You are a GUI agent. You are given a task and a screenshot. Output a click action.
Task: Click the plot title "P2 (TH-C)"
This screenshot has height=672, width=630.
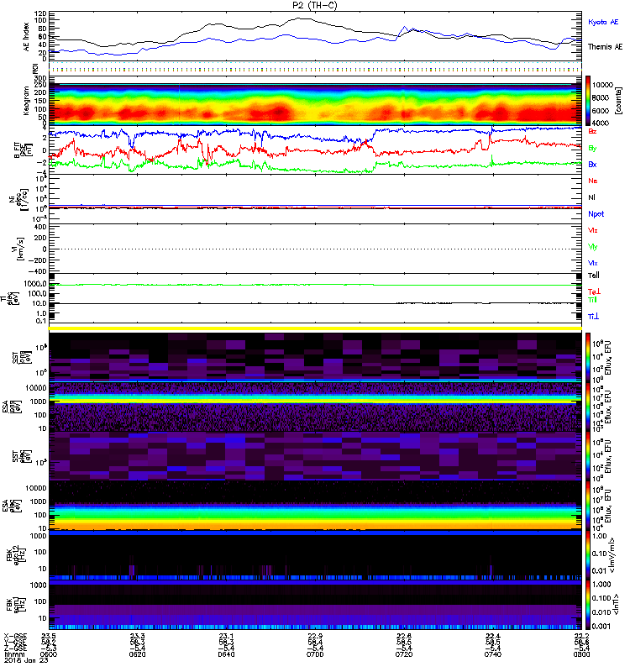[x=314, y=5]
